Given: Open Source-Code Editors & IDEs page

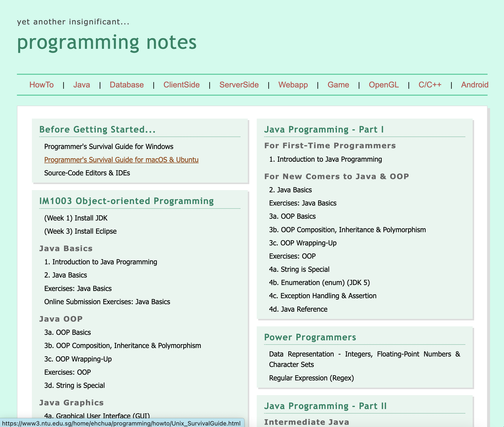Looking at the screenshot, I should [87, 173].
